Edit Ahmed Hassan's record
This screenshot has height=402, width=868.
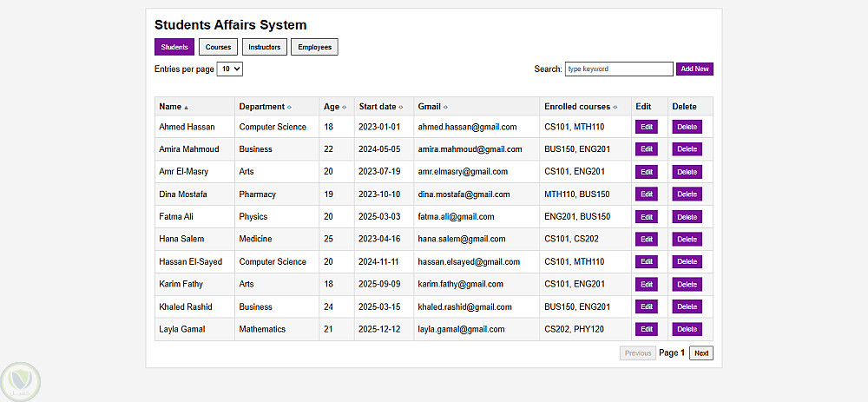click(x=646, y=127)
